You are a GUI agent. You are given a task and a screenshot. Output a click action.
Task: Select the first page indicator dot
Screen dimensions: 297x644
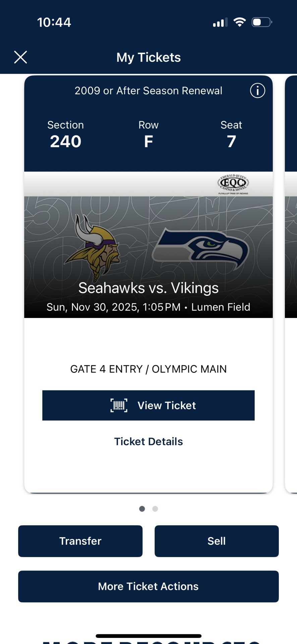(x=142, y=509)
